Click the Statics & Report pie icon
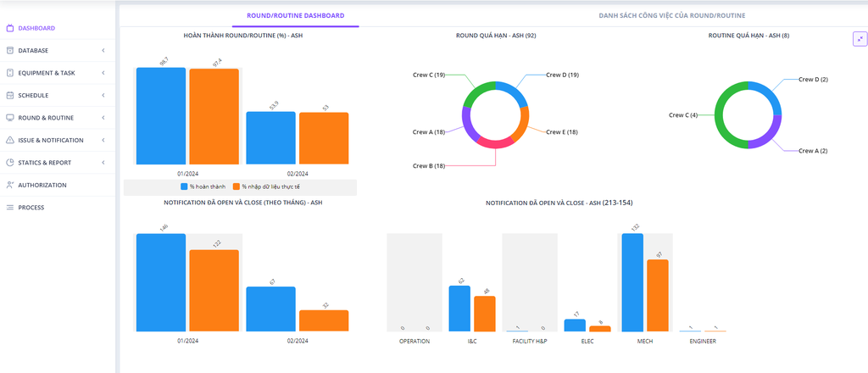Screen dimensions: 868x373 [9, 163]
